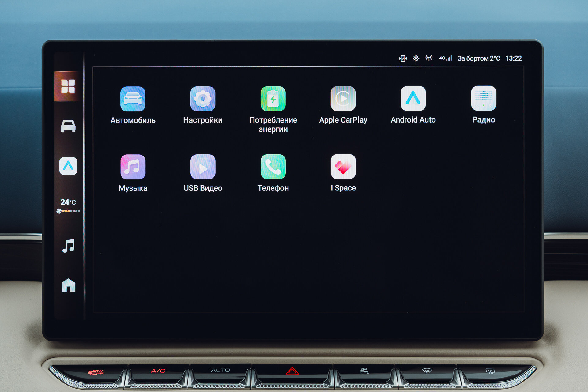Tap the 4G signal strength indicator
This screenshot has height=392, width=588.
click(446, 58)
